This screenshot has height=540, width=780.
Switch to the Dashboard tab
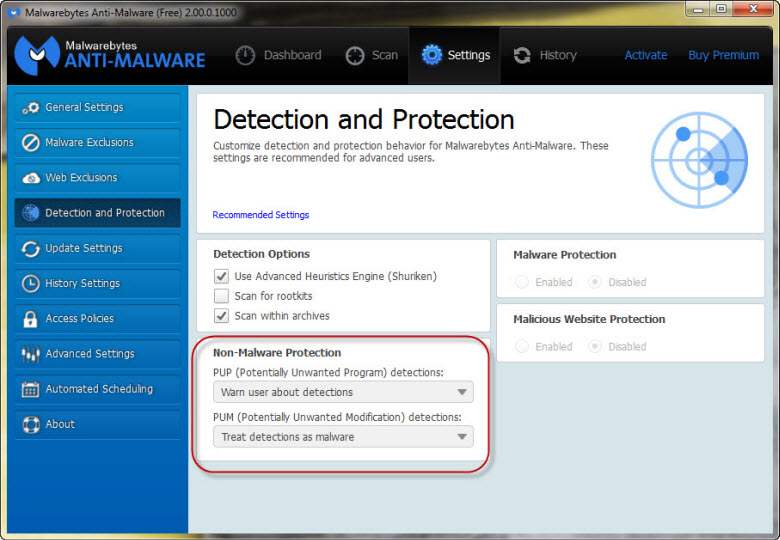coord(279,55)
